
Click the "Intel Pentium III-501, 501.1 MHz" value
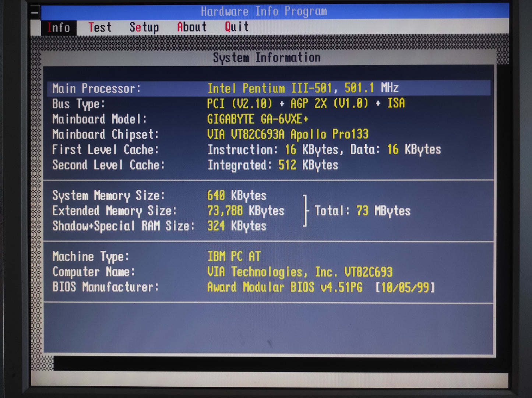[x=303, y=88]
